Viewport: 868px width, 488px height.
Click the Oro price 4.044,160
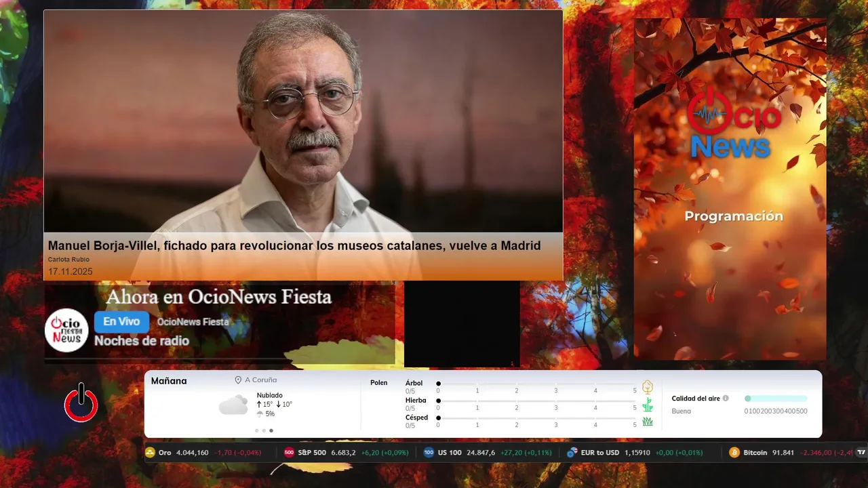point(193,453)
